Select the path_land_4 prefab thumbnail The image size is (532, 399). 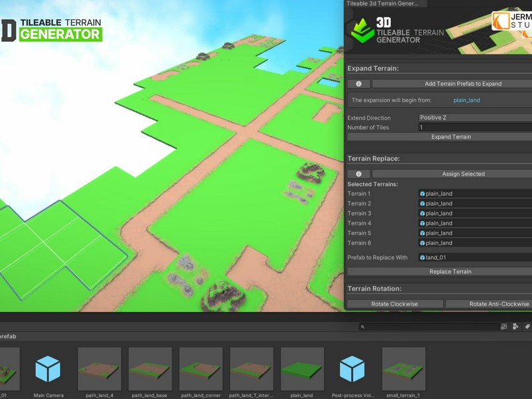(99, 369)
